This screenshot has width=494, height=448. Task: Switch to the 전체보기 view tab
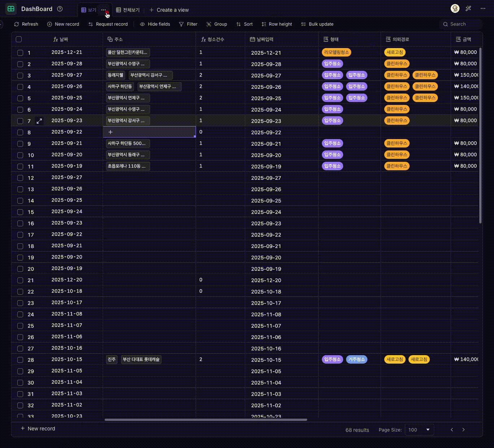click(x=128, y=10)
